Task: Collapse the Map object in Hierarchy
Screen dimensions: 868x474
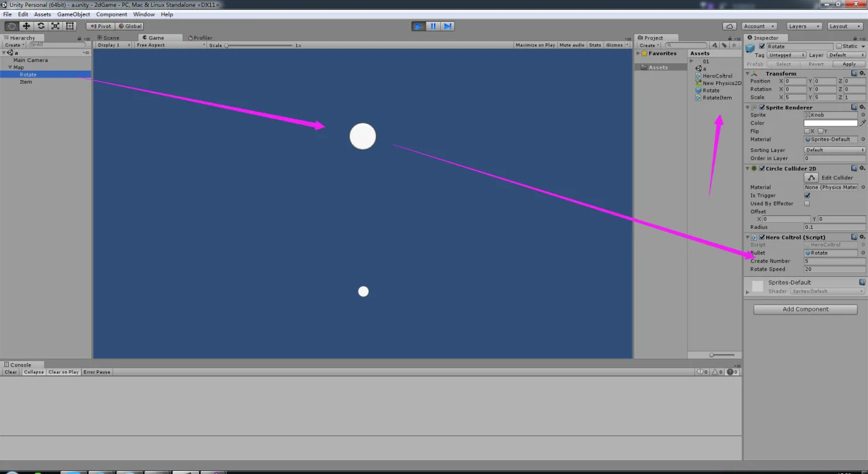Action: click(x=10, y=68)
